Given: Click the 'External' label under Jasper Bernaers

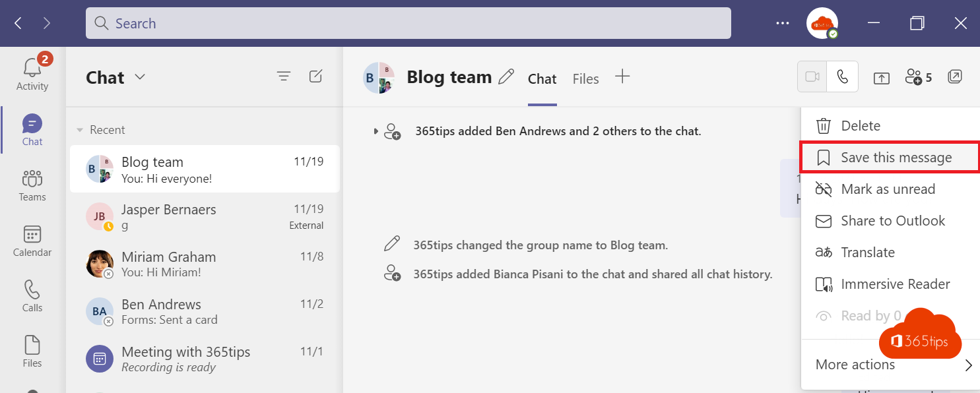Looking at the screenshot, I should [x=306, y=226].
